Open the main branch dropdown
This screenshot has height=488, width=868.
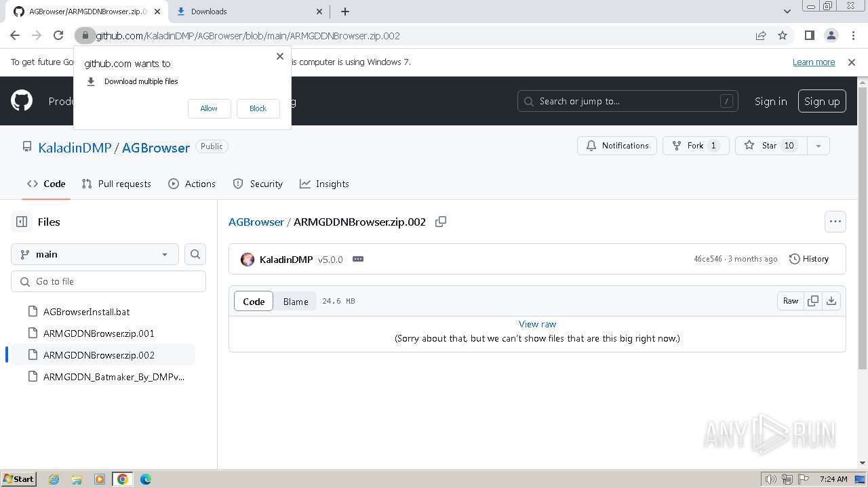coord(95,254)
